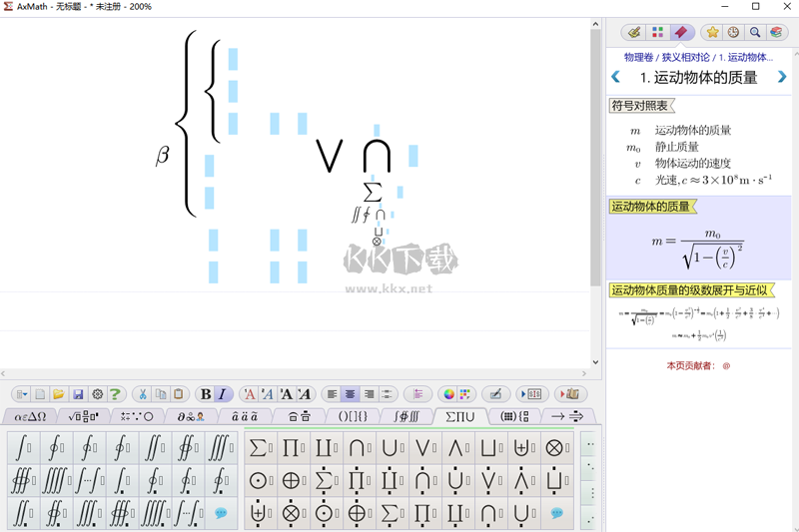The width and height of the screenshot is (799, 532).
Task: Align formula center
Action: click(x=351, y=394)
